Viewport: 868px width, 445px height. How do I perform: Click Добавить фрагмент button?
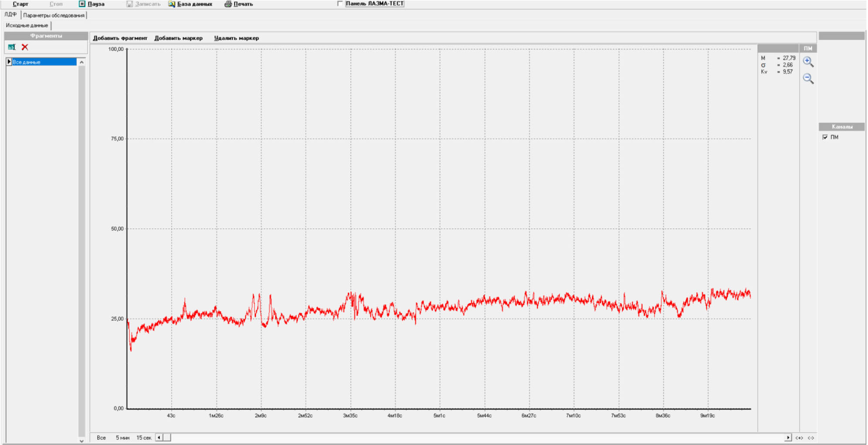click(120, 38)
